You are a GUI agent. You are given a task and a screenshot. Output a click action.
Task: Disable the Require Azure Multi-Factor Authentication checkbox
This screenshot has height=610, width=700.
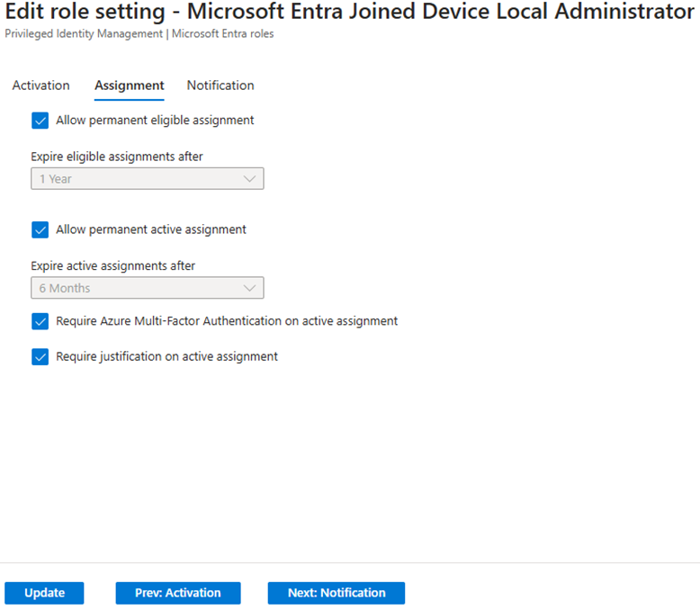point(40,321)
